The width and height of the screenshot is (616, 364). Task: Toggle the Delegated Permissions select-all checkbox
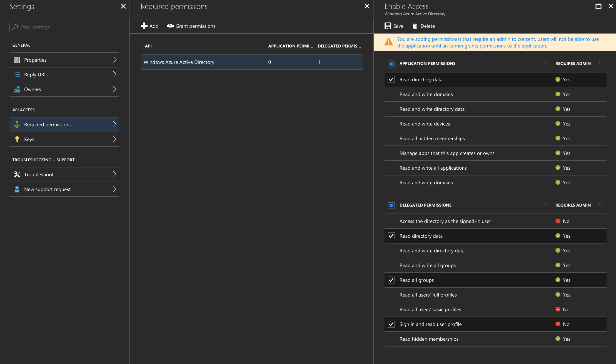coord(391,205)
